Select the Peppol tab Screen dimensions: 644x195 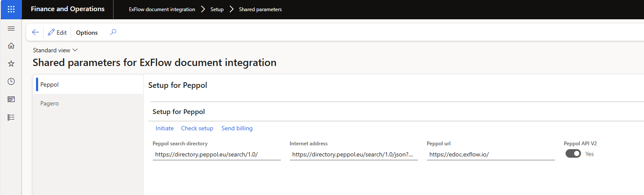click(x=88, y=84)
